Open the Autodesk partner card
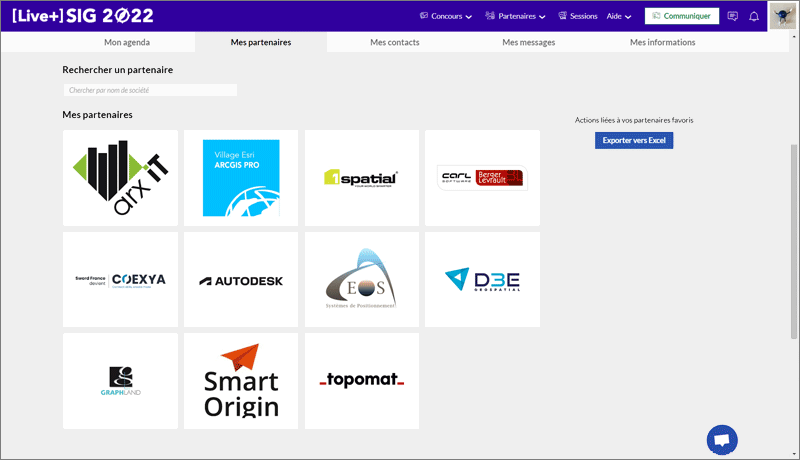This screenshot has height=460, width=800. pos(241,280)
